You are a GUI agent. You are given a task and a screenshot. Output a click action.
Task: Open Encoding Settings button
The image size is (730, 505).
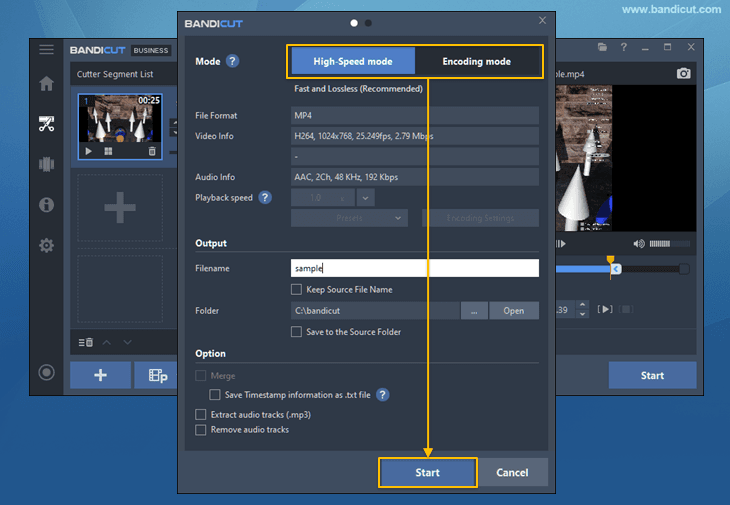coord(480,218)
